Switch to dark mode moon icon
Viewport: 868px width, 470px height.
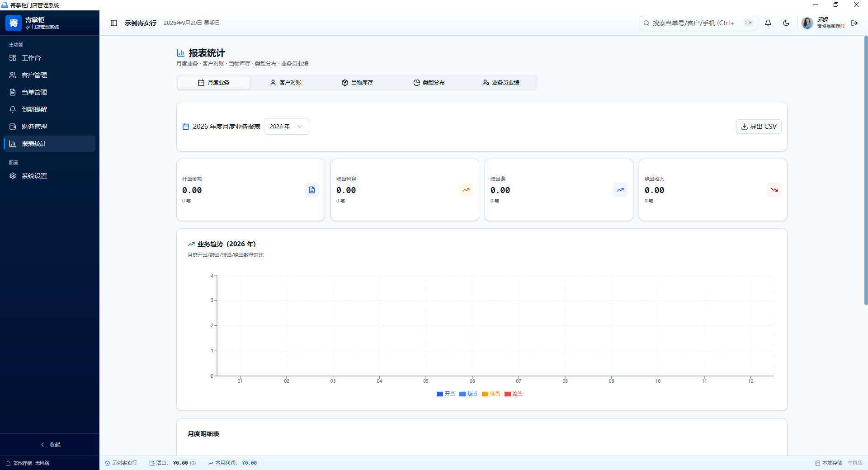coord(786,23)
